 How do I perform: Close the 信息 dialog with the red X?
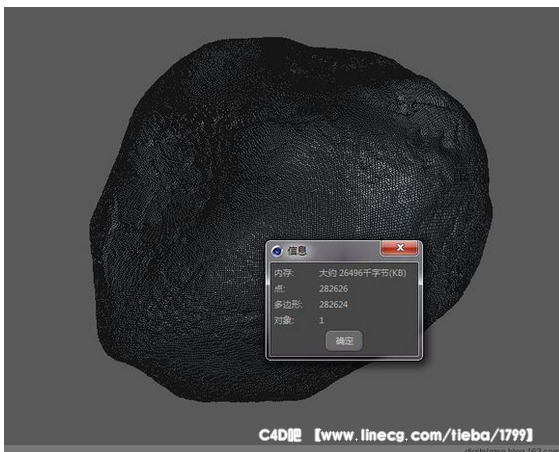coord(400,248)
